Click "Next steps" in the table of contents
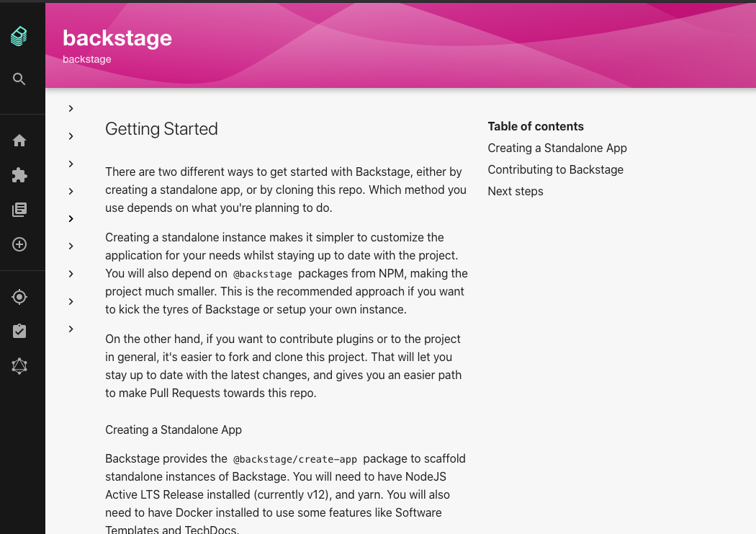756x534 pixels. pyautogui.click(x=516, y=192)
